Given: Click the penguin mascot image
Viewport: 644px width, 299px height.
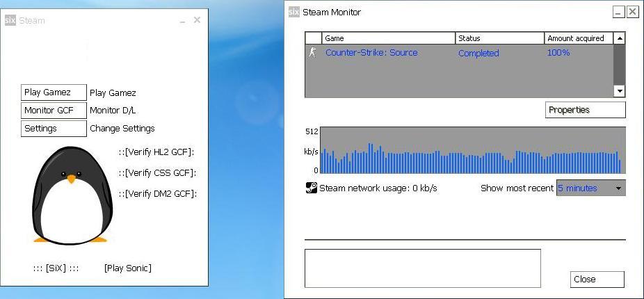Looking at the screenshot, I should pos(72,195).
